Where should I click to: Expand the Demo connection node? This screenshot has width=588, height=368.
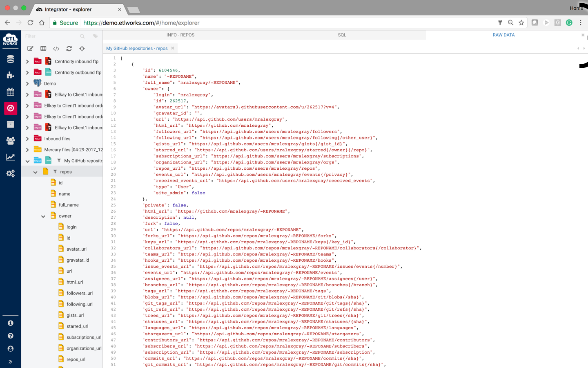tap(27, 83)
